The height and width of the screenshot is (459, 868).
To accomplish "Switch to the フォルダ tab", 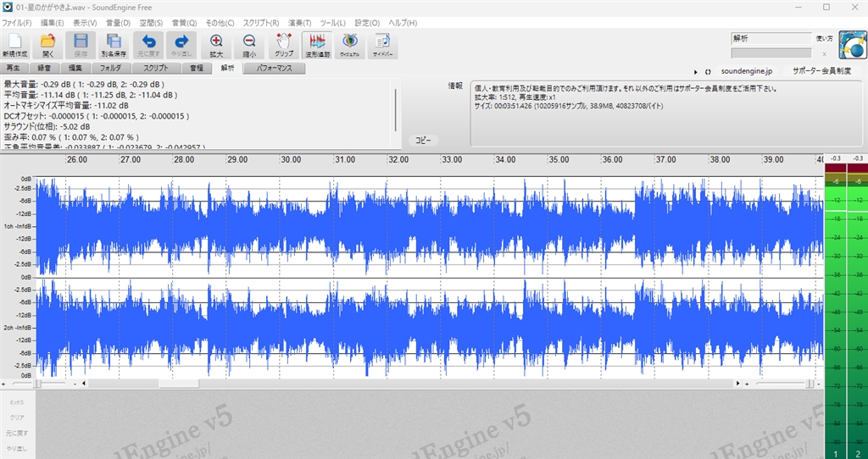I will [x=111, y=68].
